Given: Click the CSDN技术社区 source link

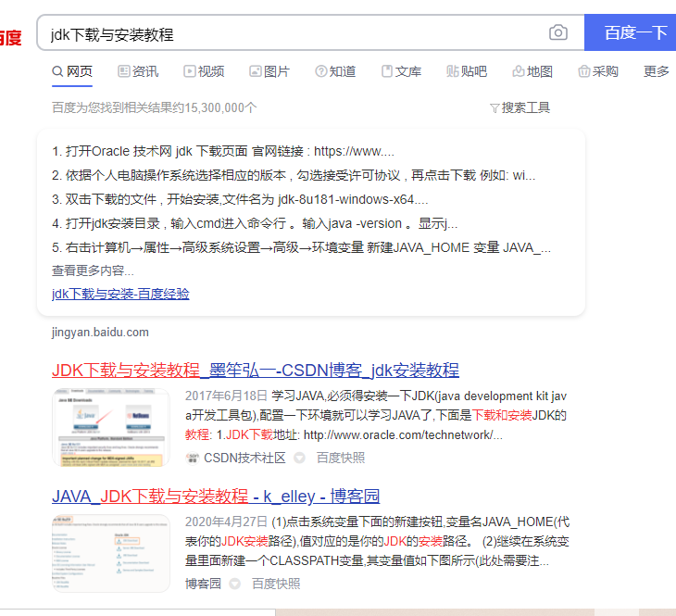Looking at the screenshot, I should (x=244, y=458).
